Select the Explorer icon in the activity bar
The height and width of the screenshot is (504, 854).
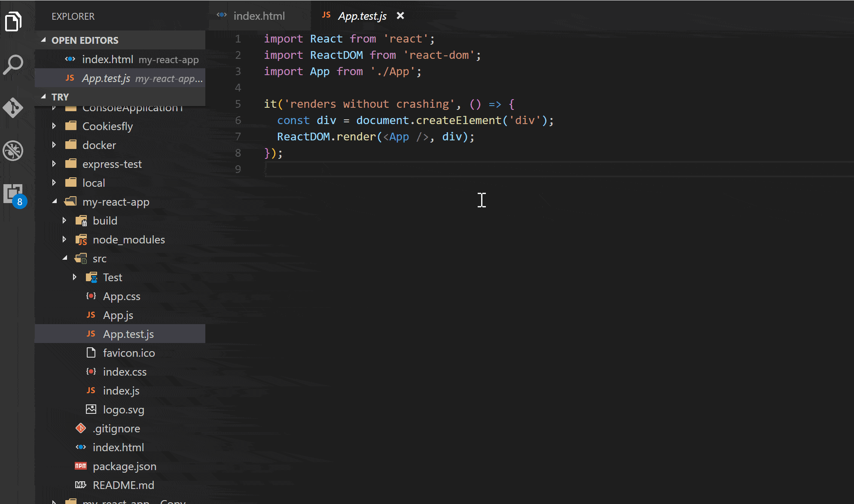[x=13, y=21]
